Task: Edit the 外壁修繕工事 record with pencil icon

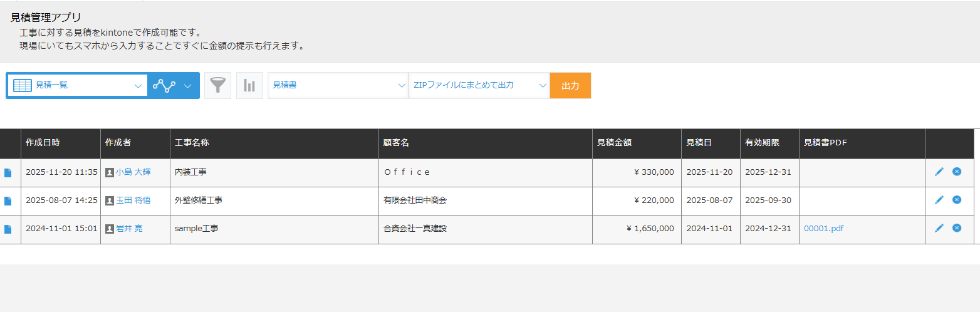Action: point(939,200)
